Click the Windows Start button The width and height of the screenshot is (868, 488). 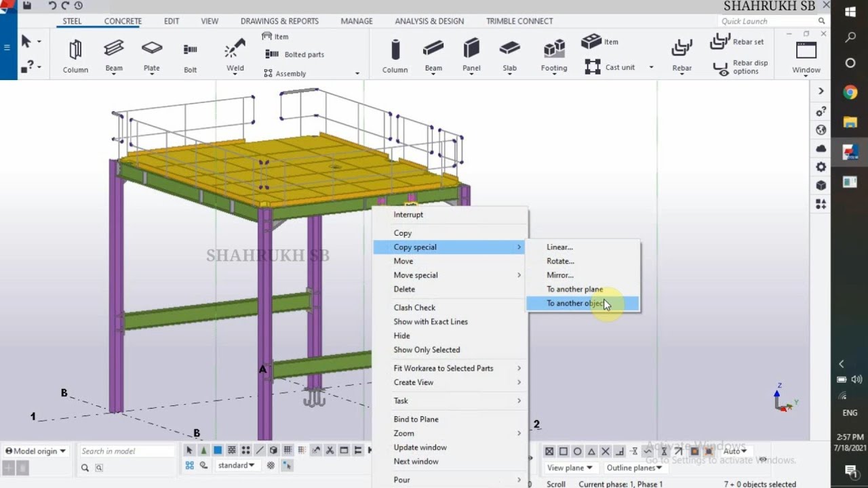pos(850,12)
